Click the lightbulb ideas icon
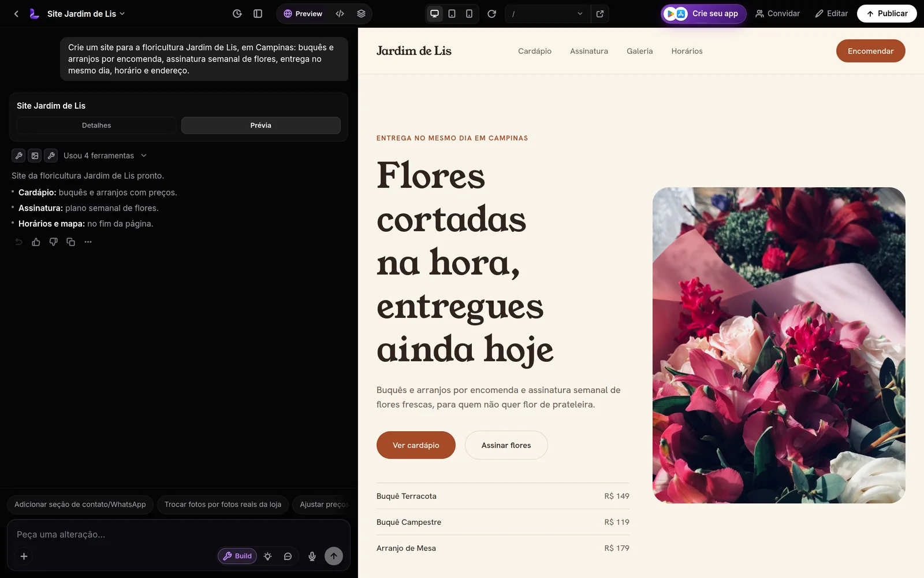This screenshot has width=924, height=578. [x=267, y=556]
